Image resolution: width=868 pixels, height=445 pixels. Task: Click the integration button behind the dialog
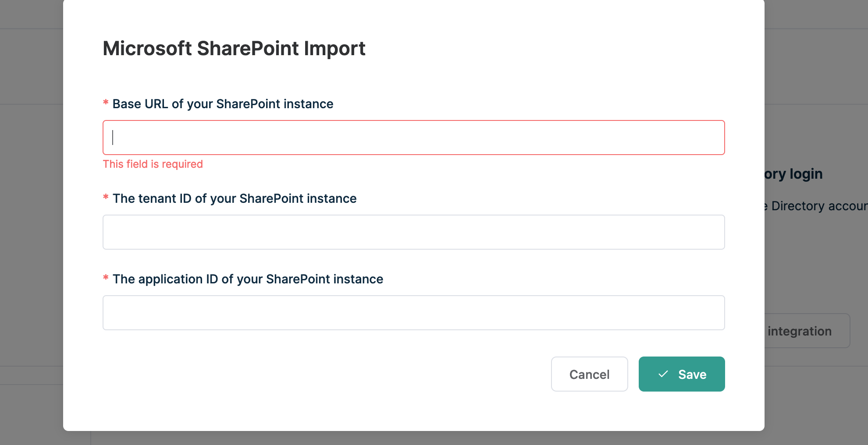click(x=807, y=331)
